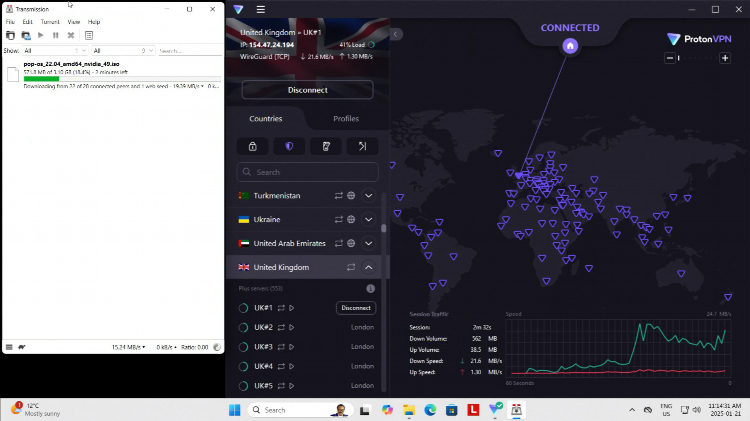750x421 pixels.
Task: Zoom out the map with the minus button
Action: point(670,58)
